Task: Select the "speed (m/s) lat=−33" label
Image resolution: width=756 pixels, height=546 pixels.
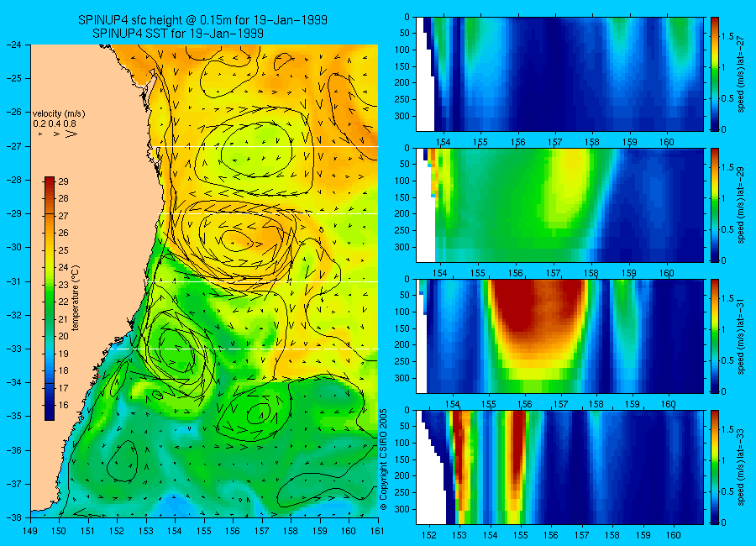Action: (741, 466)
